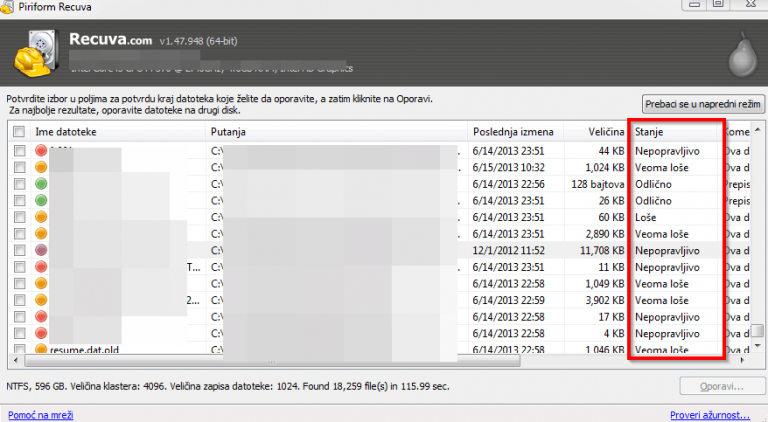This screenshot has height=422, width=768.
Task: Check the box for the 17 KB file
Action: coord(19,317)
